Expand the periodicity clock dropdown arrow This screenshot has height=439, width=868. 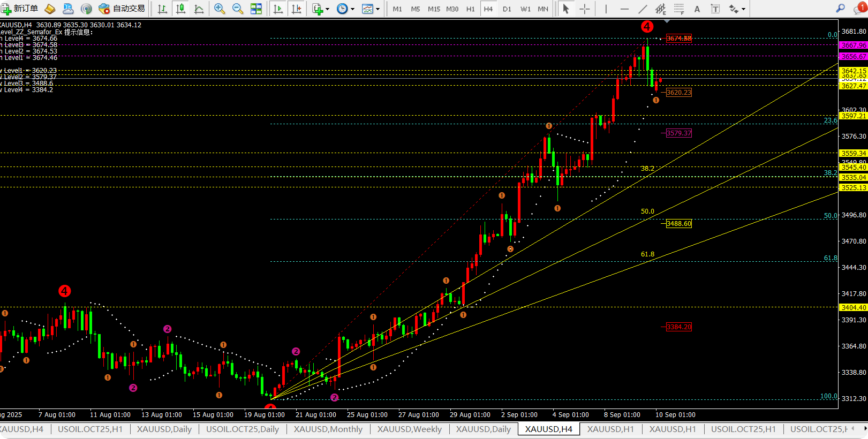[352, 9]
